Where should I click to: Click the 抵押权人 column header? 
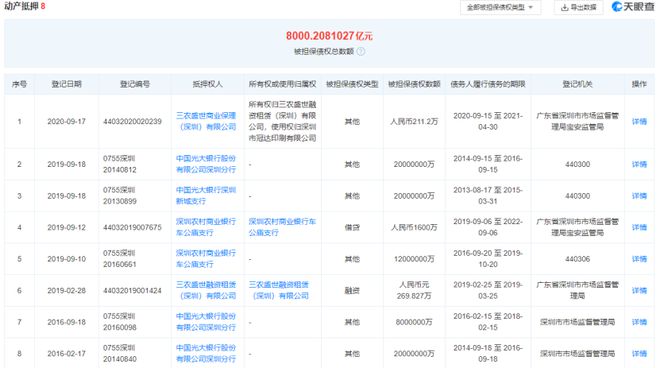pos(208,84)
